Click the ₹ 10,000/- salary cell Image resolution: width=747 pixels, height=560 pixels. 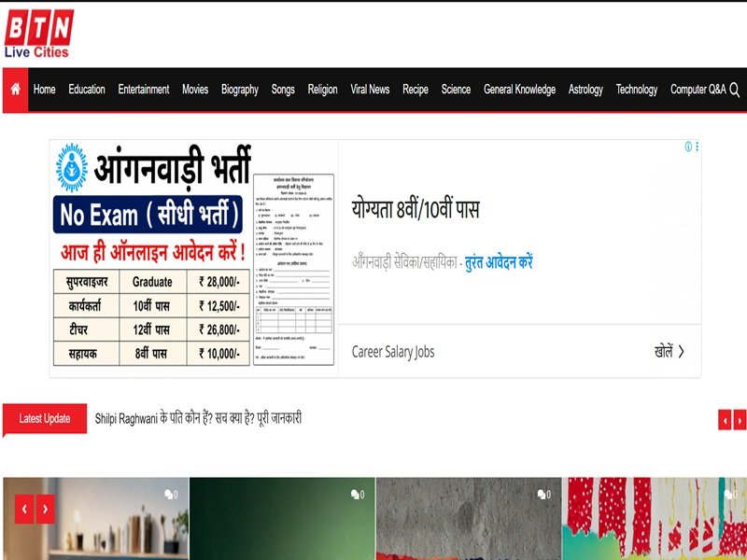[x=218, y=354]
